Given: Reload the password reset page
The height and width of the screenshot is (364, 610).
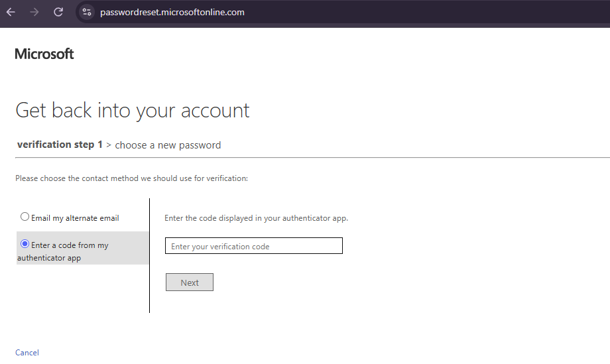Looking at the screenshot, I should click(x=58, y=12).
